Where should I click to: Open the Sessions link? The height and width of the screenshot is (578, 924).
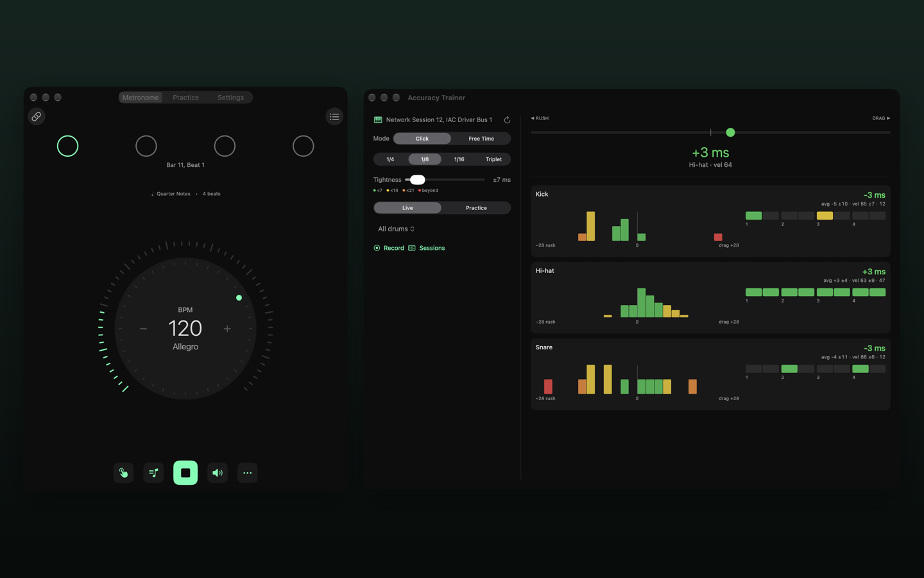coord(432,248)
